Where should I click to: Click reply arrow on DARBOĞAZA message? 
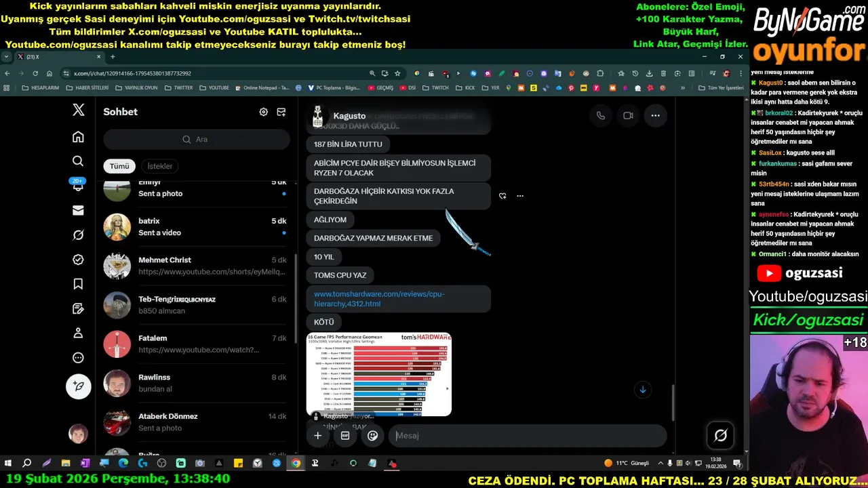pos(502,196)
